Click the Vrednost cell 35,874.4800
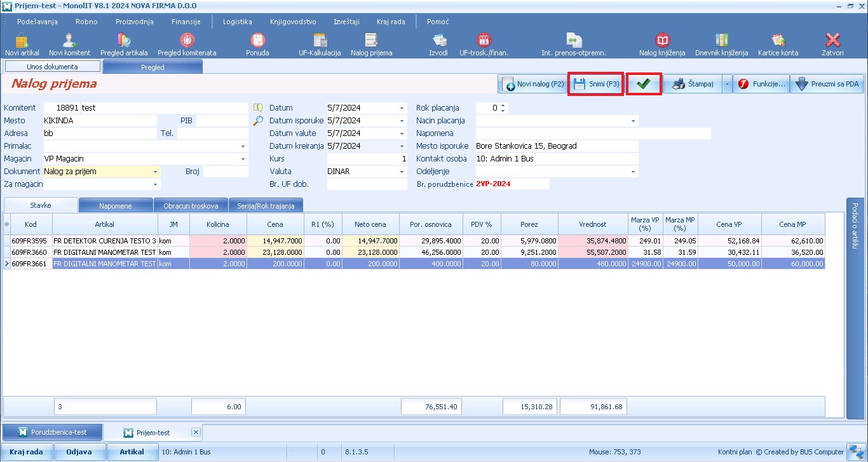This screenshot has height=462, width=868. (593, 241)
